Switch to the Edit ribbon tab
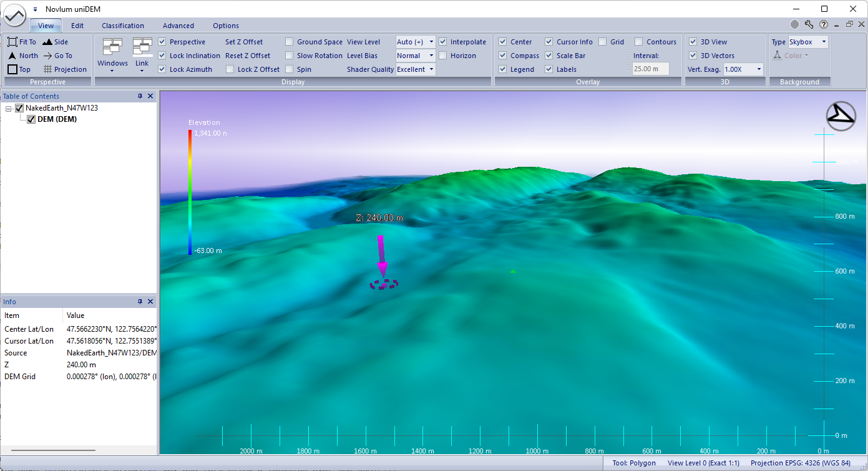868x471 pixels. (x=77, y=26)
